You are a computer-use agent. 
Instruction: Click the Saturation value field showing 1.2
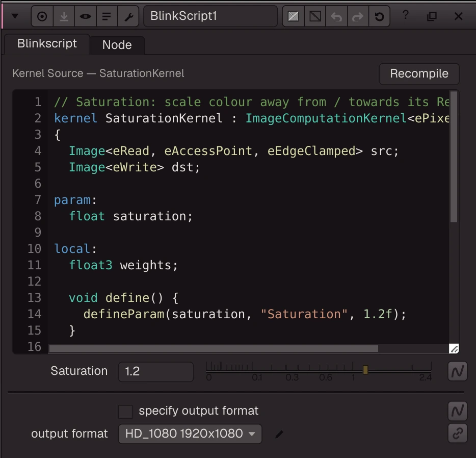pyautogui.click(x=156, y=371)
